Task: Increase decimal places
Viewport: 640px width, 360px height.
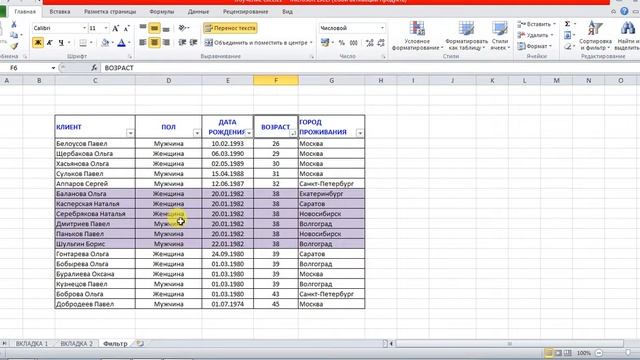Action: (x=369, y=42)
